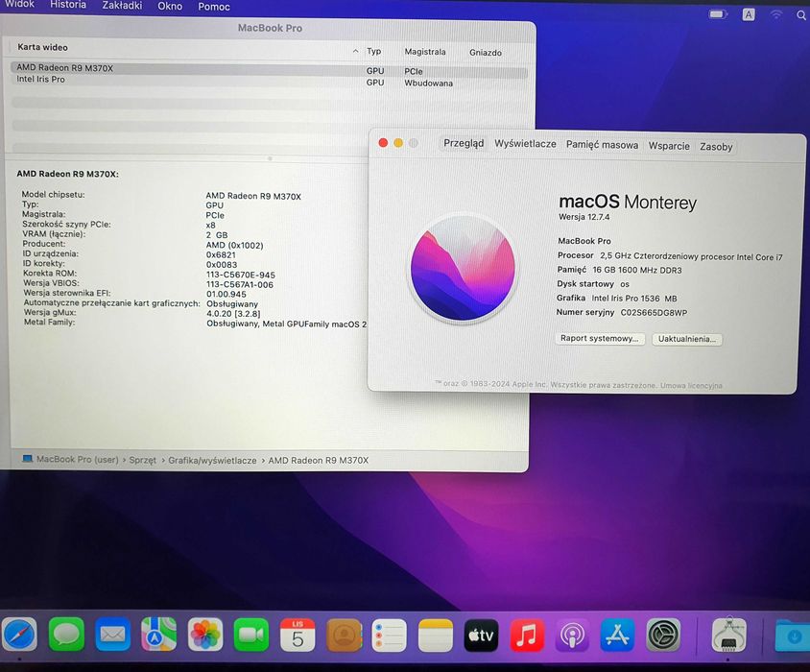
Task: Minimize the About This Mac window
Action: [398, 143]
